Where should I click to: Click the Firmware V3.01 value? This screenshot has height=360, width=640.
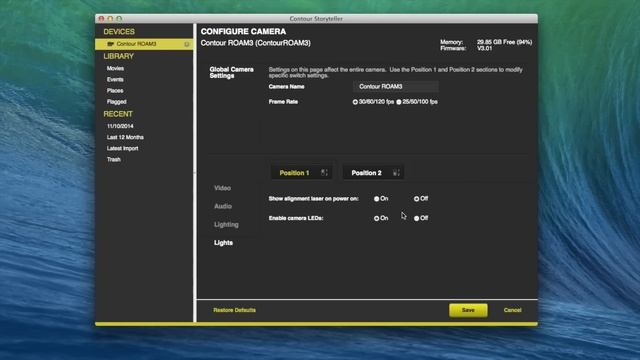[x=484, y=49]
